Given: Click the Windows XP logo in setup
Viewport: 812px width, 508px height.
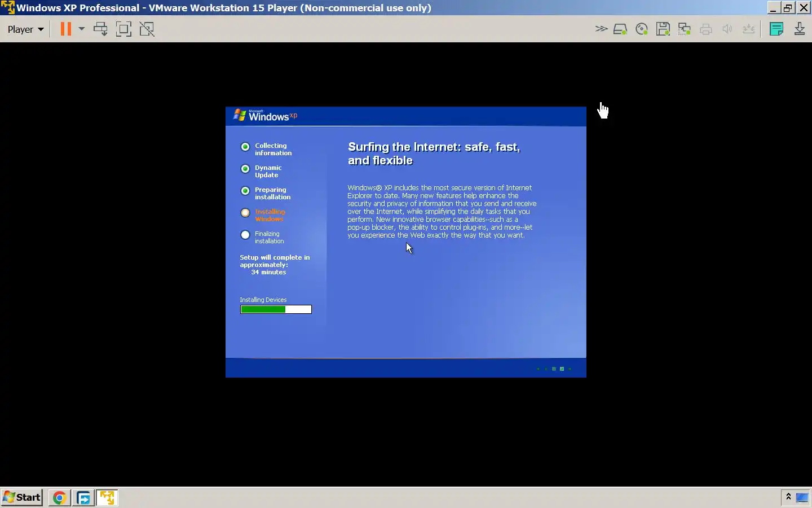Looking at the screenshot, I should [x=265, y=115].
